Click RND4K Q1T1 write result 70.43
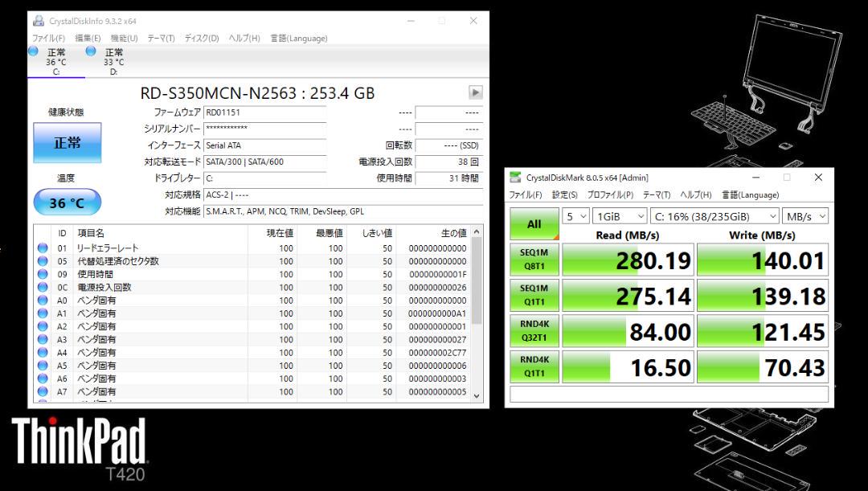Image resolution: width=868 pixels, height=491 pixels. coord(762,366)
